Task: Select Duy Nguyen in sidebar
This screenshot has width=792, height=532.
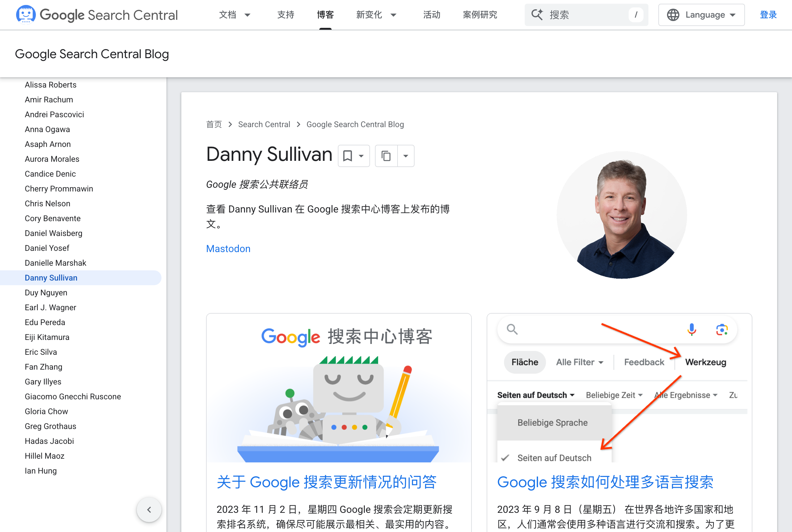Action: (x=46, y=293)
